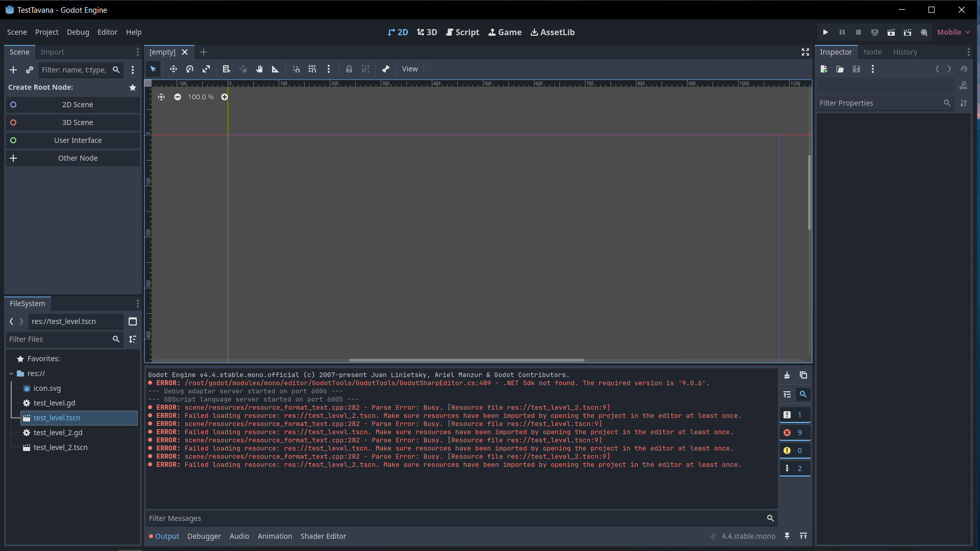Select the Pan Mode hand tool
The width and height of the screenshot is (980, 551).
[259, 69]
